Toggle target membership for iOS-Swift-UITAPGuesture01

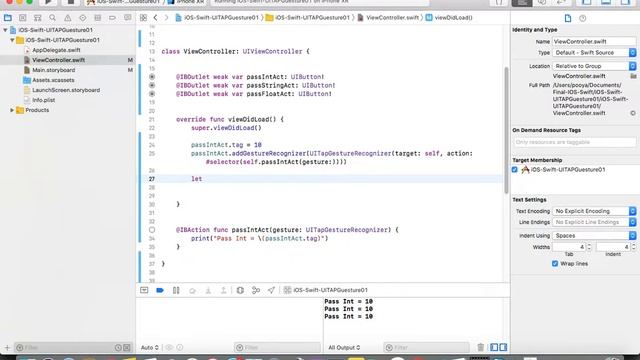pos(515,169)
